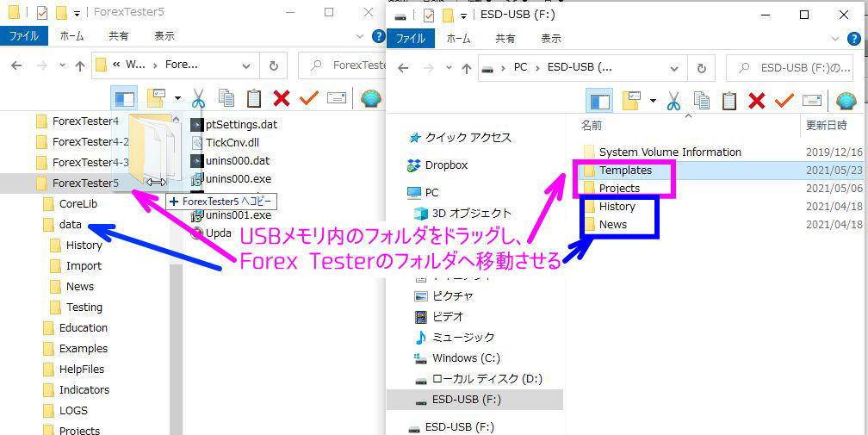Select Templates folder in ESD-USB file list

(625, 170)
